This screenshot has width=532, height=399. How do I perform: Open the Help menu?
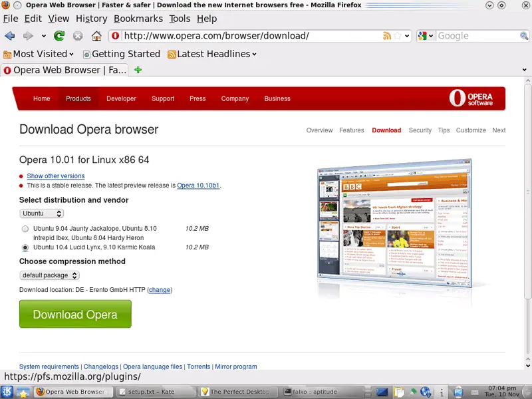click(x=207, y=19)
